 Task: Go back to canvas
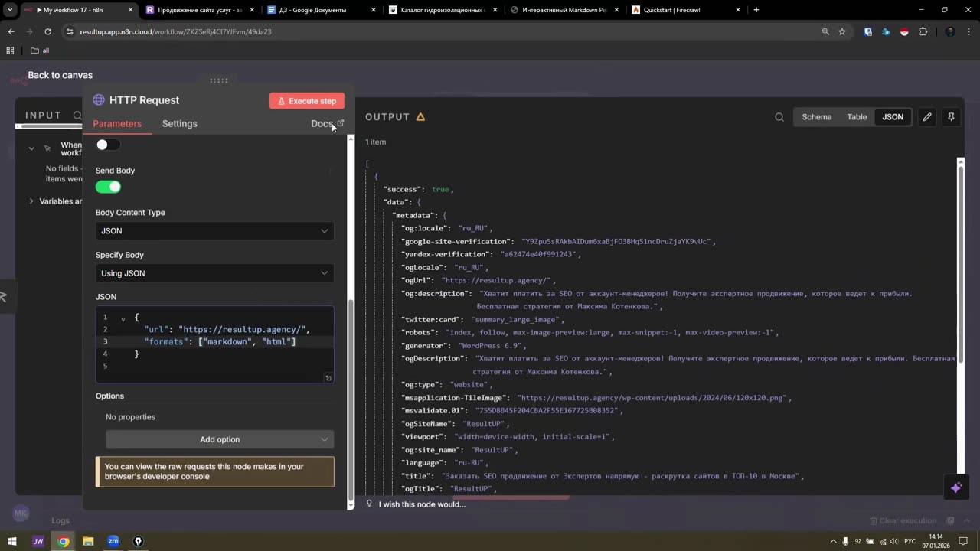(60, 75)
